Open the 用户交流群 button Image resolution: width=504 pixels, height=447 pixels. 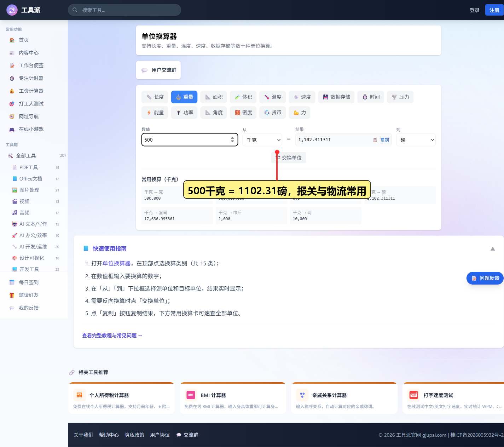(158, 70)
